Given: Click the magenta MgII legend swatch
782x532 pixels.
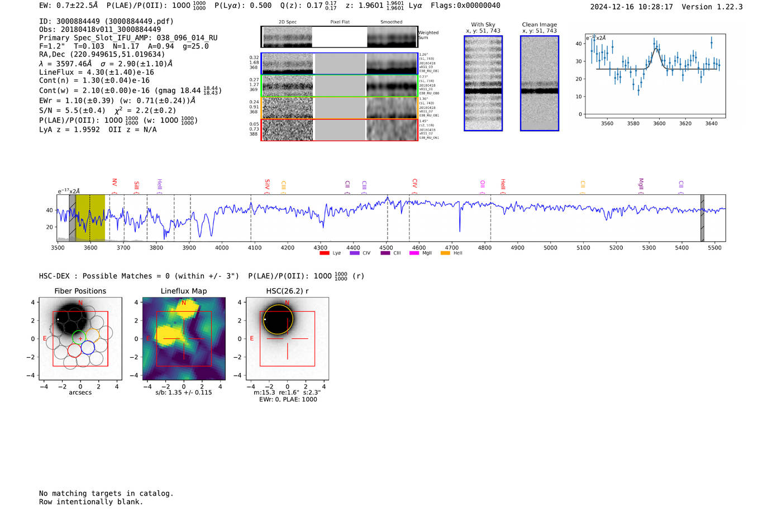Looking at the screenshot, I should 414,253.
